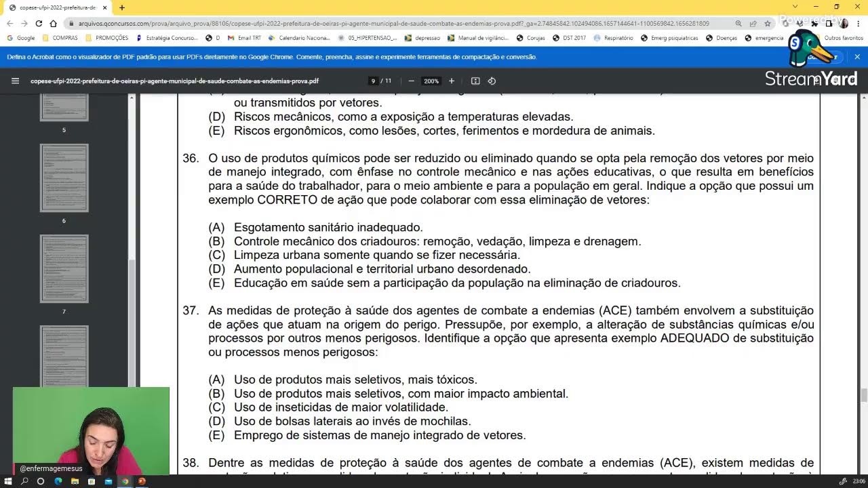
Task: Reload the current page
Action: coord(39,23)
